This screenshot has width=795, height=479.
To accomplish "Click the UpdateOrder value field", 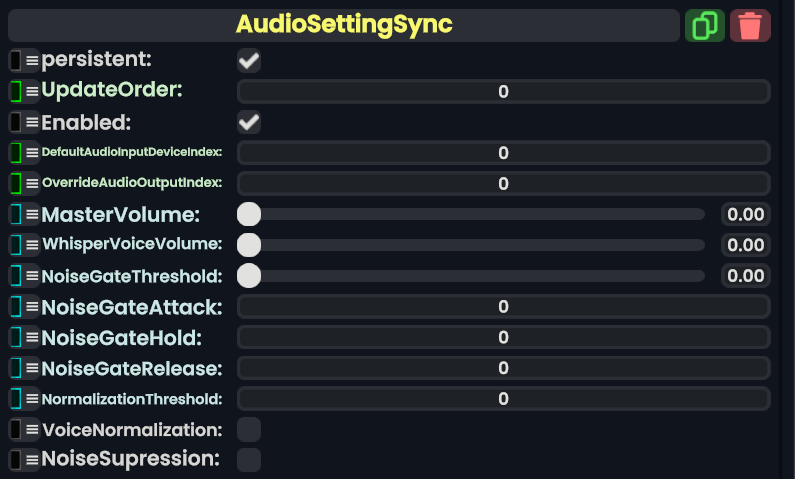I will point(503,92).
